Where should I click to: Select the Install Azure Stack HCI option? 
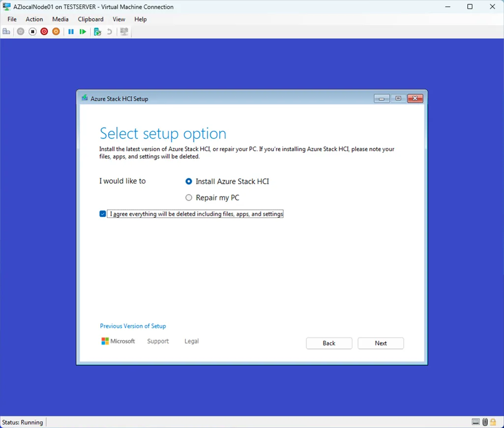[189, 181]
